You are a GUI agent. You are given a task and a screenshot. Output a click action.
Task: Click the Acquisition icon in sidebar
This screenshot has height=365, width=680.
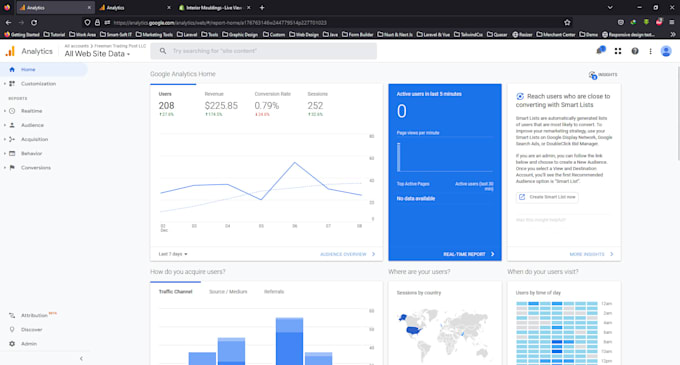[12, 139]
